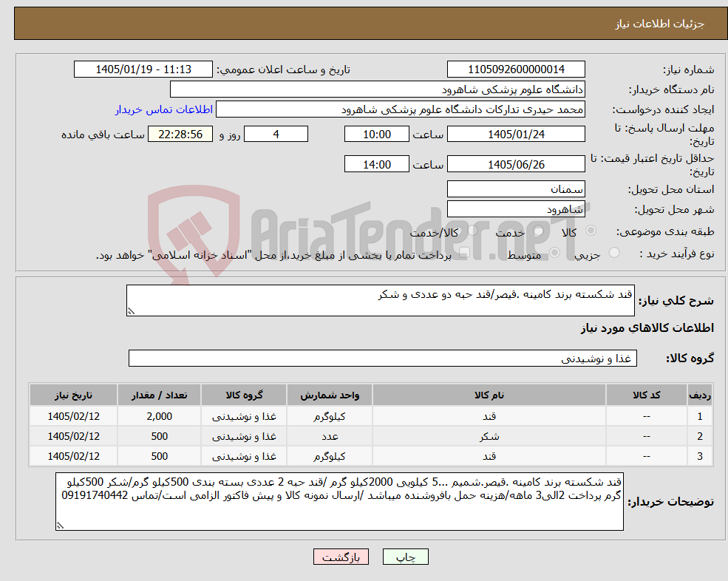
Task: Click delivery province field سمنان
Action: (x=516, y=189)
